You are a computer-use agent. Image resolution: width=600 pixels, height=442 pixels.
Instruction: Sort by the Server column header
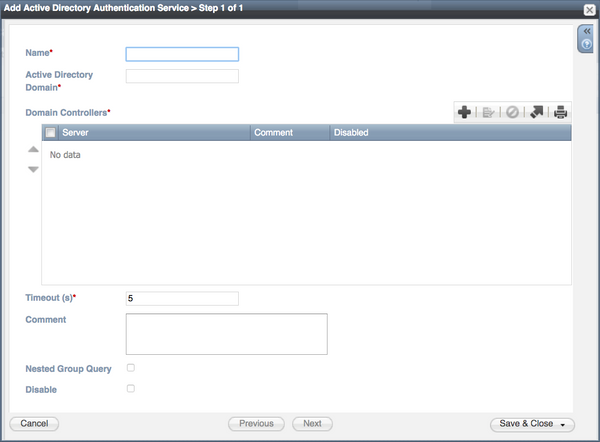tap(155, 132)
